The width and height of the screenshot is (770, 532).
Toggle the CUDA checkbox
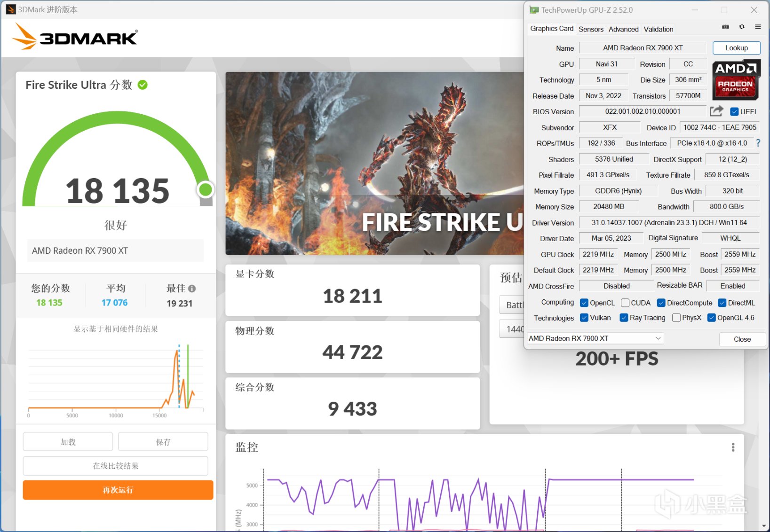click(x=625, y=303)
